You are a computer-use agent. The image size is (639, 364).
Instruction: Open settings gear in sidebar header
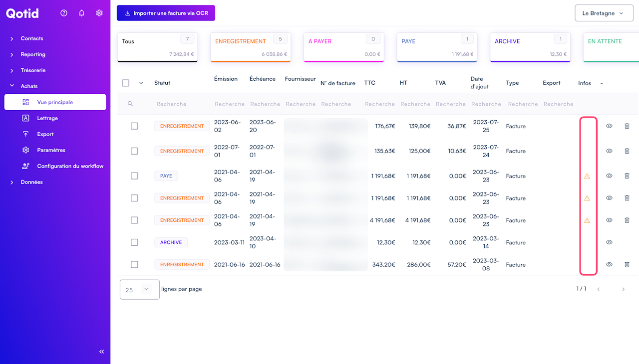coord(99,13)
